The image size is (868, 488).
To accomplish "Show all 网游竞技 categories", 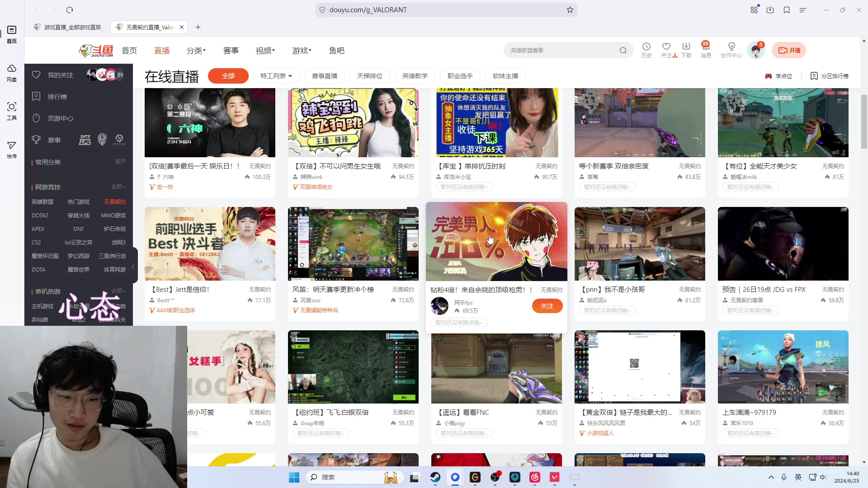I will click(118, 187).
